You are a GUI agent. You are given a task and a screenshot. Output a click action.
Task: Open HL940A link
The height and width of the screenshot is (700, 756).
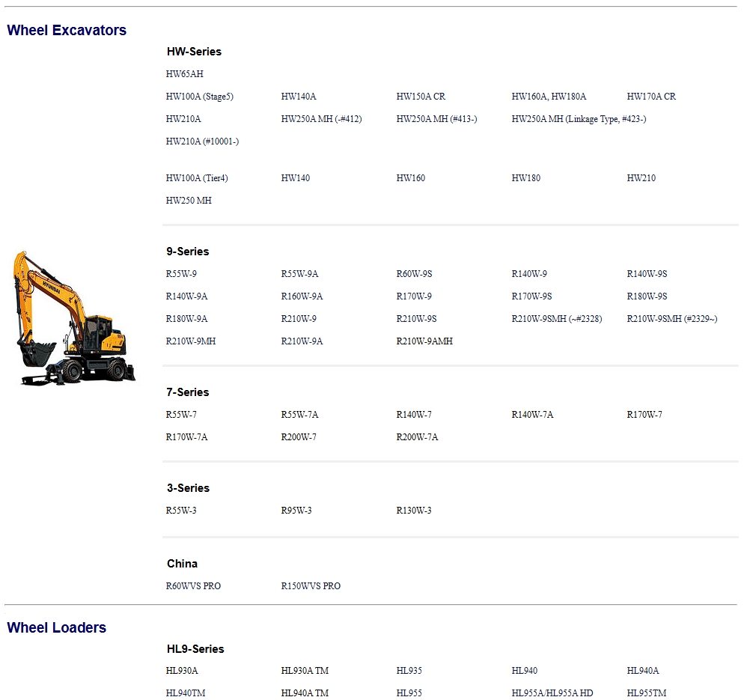click(643, 671)
